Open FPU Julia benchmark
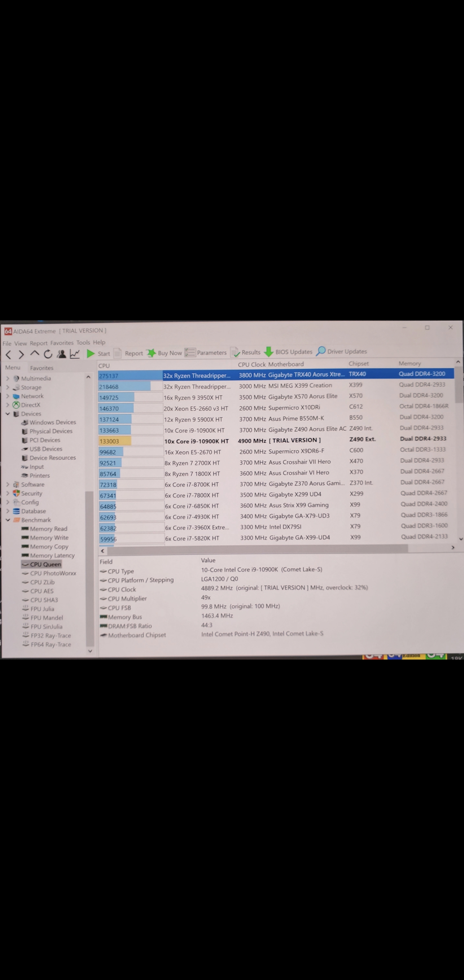This screenshot has width=464, height=980. (38, 609)
